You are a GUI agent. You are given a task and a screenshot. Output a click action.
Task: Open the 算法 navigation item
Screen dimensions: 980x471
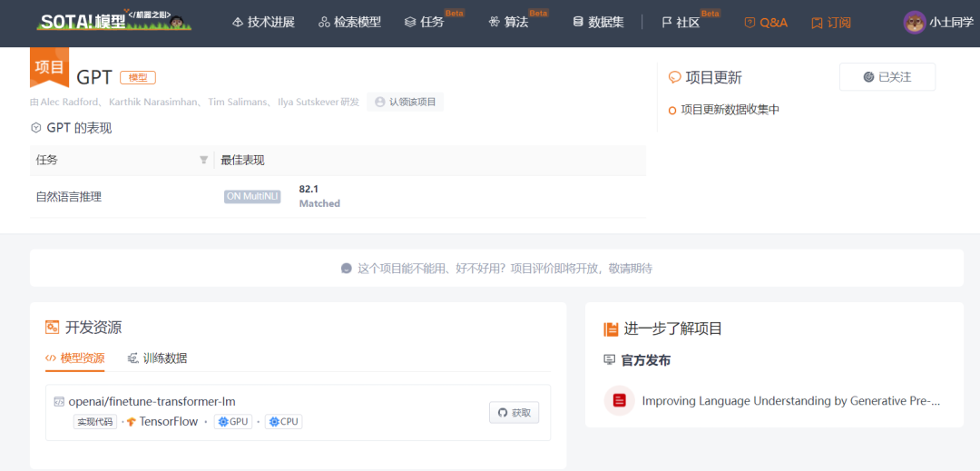click(x=507, y=23)
